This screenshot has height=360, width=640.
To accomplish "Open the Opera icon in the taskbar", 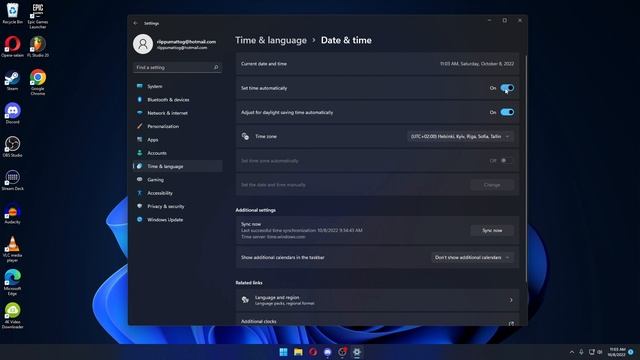I will point(313,352).
